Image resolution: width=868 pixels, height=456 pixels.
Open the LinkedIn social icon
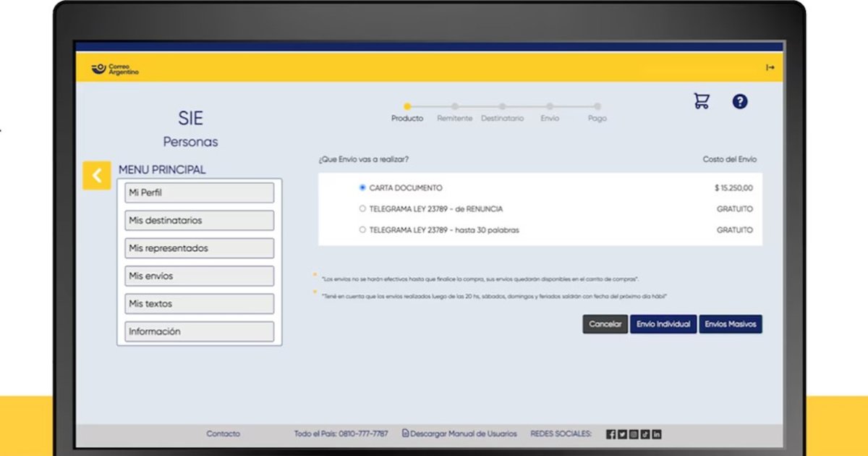(657, 434)
